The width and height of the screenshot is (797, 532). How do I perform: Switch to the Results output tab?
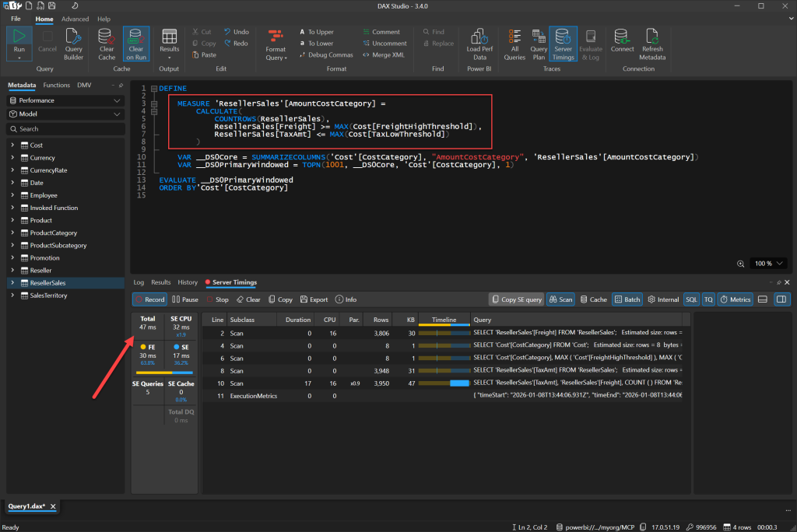coord(160,282)
